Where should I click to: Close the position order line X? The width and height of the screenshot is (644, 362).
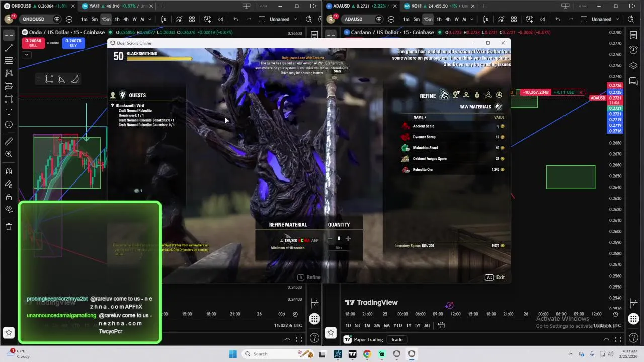point(581,93)
